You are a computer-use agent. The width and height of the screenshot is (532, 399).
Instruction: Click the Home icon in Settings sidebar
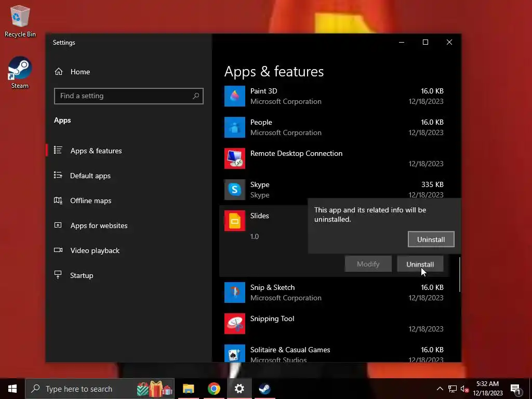click(59, 72)
